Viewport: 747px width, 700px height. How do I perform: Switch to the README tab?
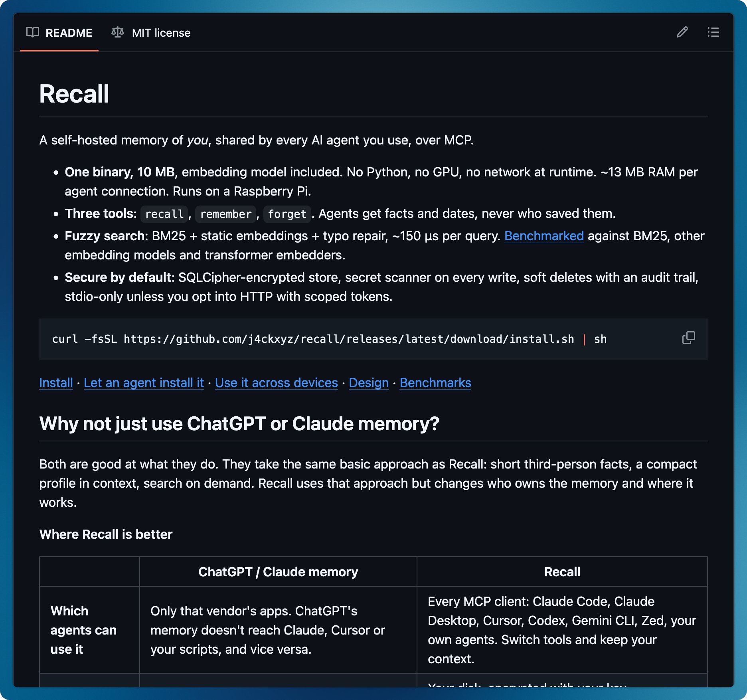[59, 33]
